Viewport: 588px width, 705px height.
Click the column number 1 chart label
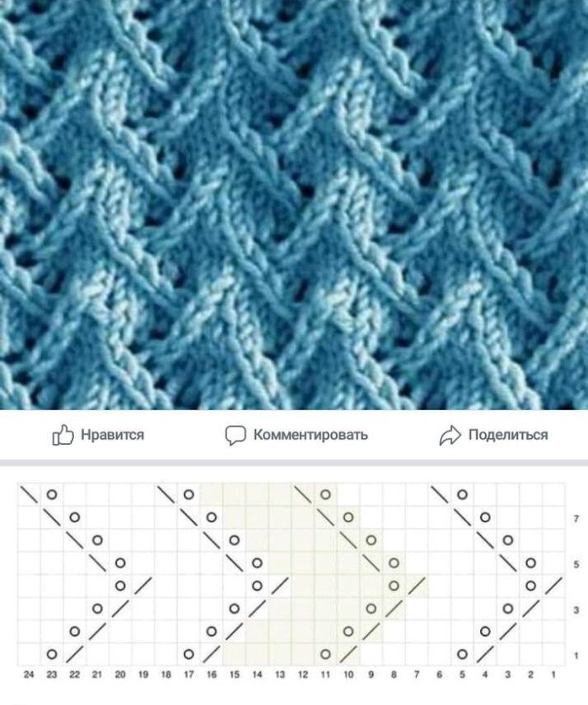click(553, 675)
